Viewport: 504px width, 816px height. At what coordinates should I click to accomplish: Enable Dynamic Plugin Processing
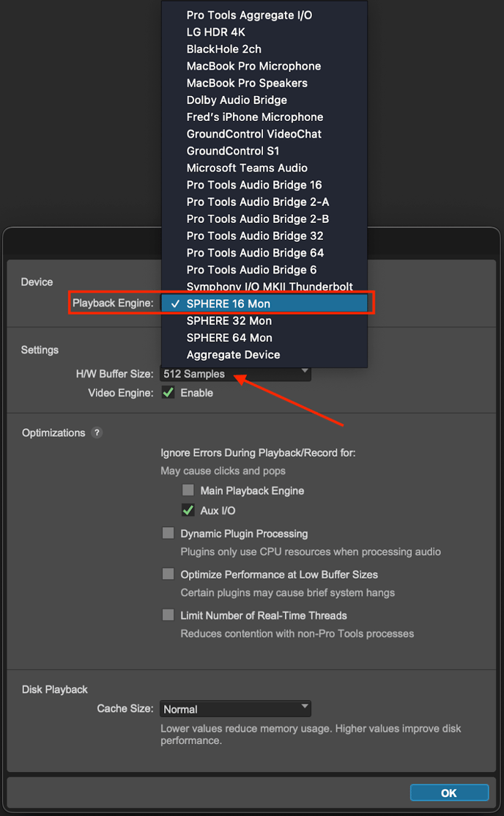[x=168, y=534]
